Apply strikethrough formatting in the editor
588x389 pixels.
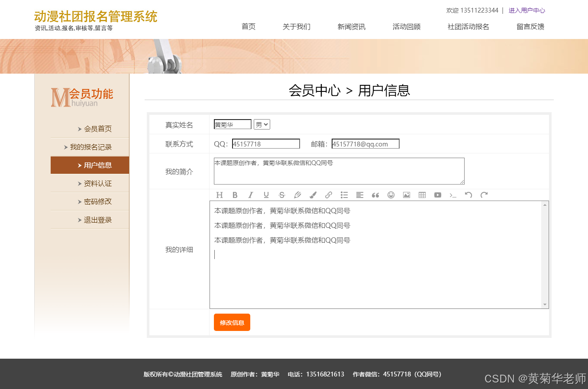[282, 195]
